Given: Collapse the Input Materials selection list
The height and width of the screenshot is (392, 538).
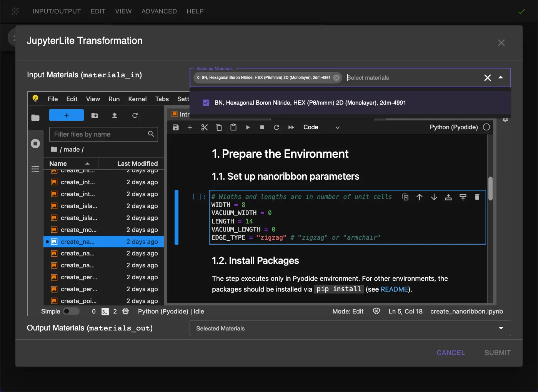Looking at the screenshot, I should click(501, 77).
